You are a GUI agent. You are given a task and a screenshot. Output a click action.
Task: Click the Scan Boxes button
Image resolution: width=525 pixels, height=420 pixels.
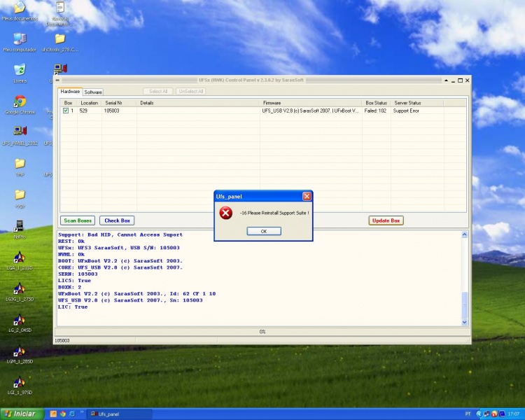coord(78,220)
